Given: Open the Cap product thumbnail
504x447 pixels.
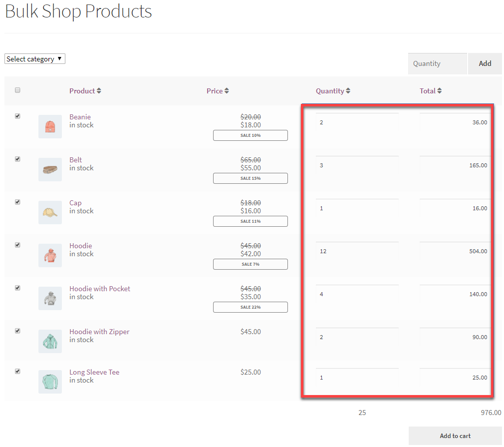Looking at the screenshot, I should click(50, 212).
